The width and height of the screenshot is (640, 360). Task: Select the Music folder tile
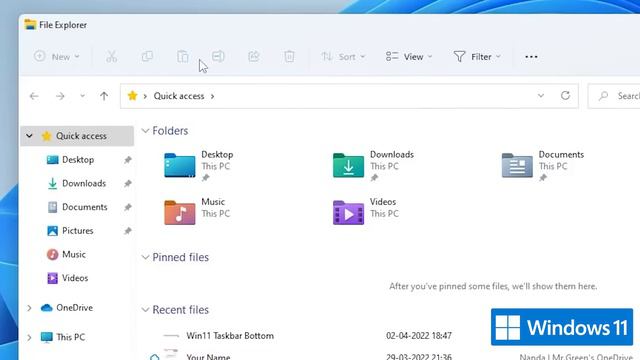click(197, 212)
